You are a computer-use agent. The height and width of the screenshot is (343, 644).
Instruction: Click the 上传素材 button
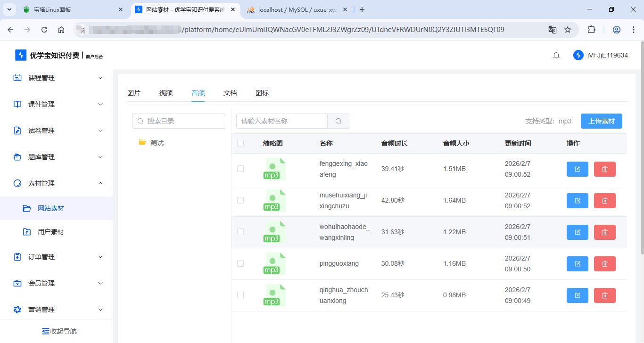[x=601, y=121]
